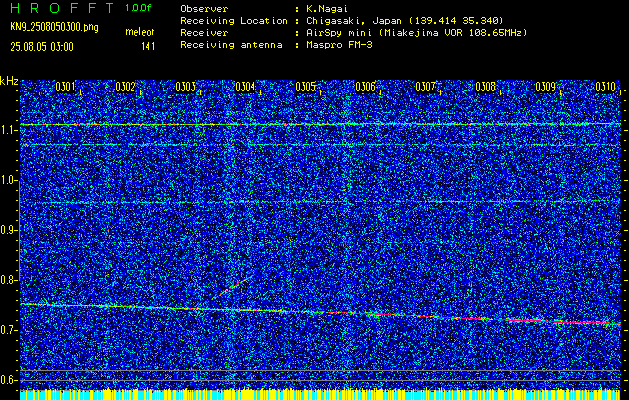
Task: Click the timestamp 25.08.05 03:00
Action: 42,47
